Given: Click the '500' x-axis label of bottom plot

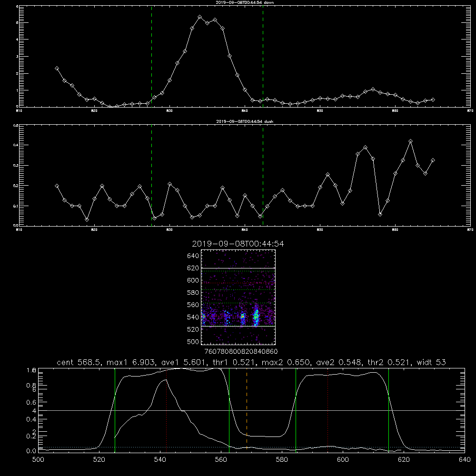Looking at the screenshot, I should point(38,460).
